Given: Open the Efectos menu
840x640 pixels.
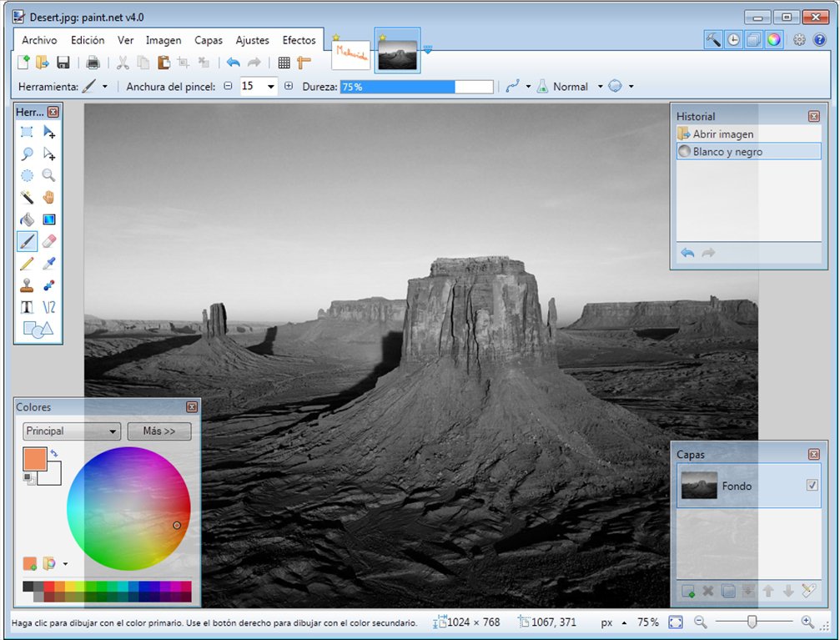Looking at the screenshot, I should 299,40.
